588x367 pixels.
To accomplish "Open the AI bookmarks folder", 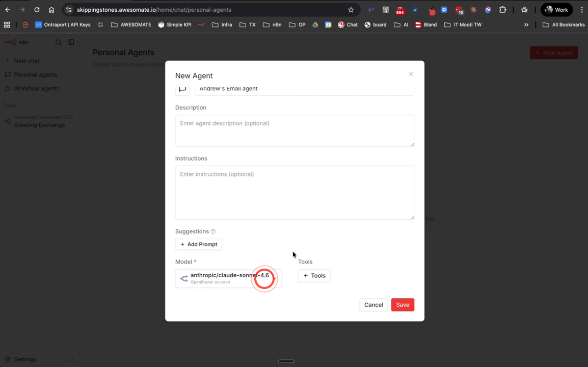I will (401, 25).
